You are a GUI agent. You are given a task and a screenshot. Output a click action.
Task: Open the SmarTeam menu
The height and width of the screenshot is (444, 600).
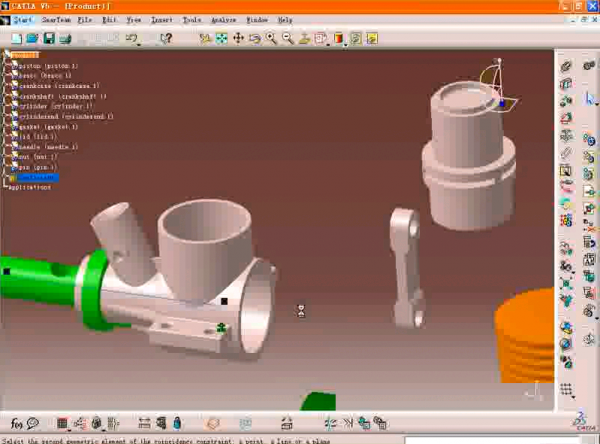(x=56, y=20)
